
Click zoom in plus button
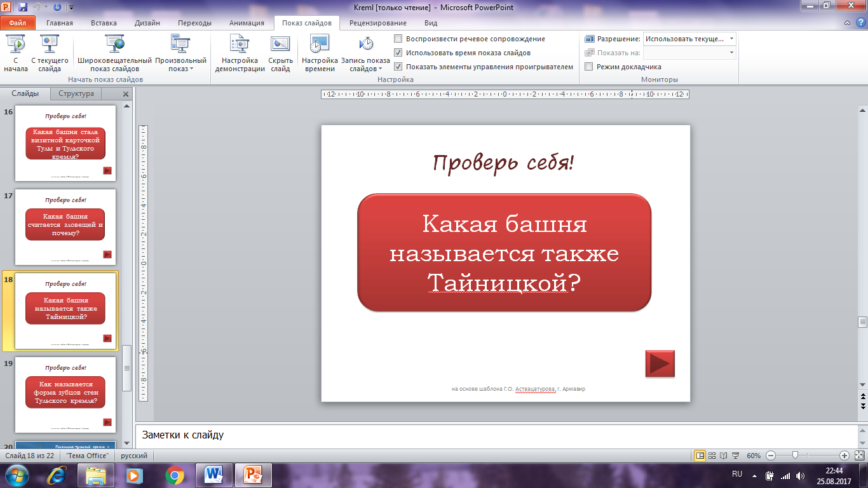pyautogui.click(x=844, y=456)
